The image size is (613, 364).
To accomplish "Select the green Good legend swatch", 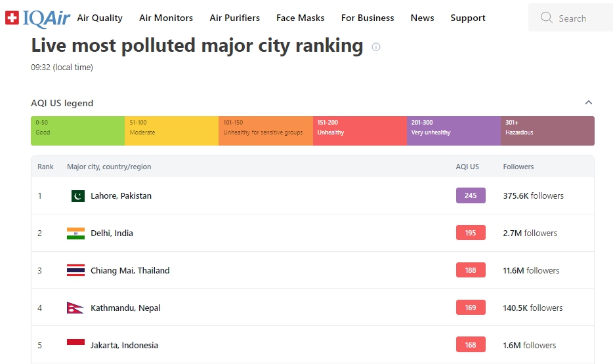I will click(78, 131).
